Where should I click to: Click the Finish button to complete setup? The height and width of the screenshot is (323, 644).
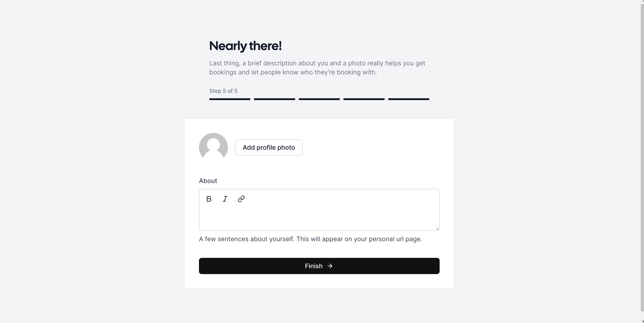(x=319, y=266)
